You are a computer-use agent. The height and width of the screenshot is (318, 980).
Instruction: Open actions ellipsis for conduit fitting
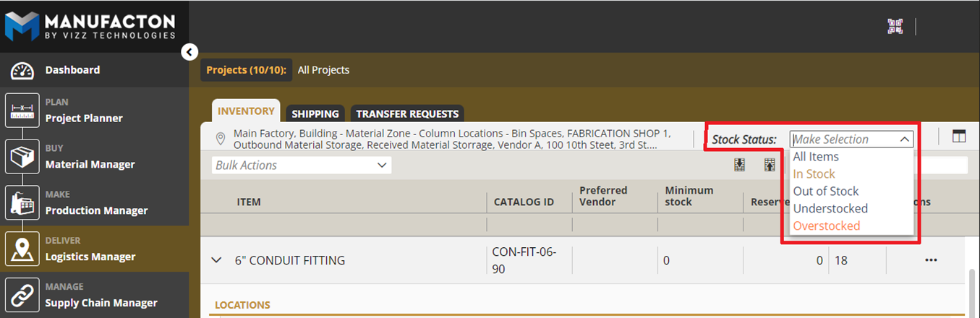tap(931, 260)
